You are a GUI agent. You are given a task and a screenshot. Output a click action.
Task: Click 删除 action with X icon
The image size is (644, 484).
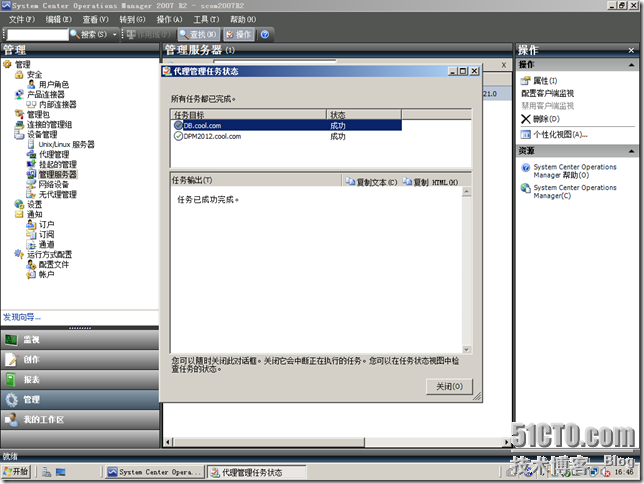(x=540, y=119)
